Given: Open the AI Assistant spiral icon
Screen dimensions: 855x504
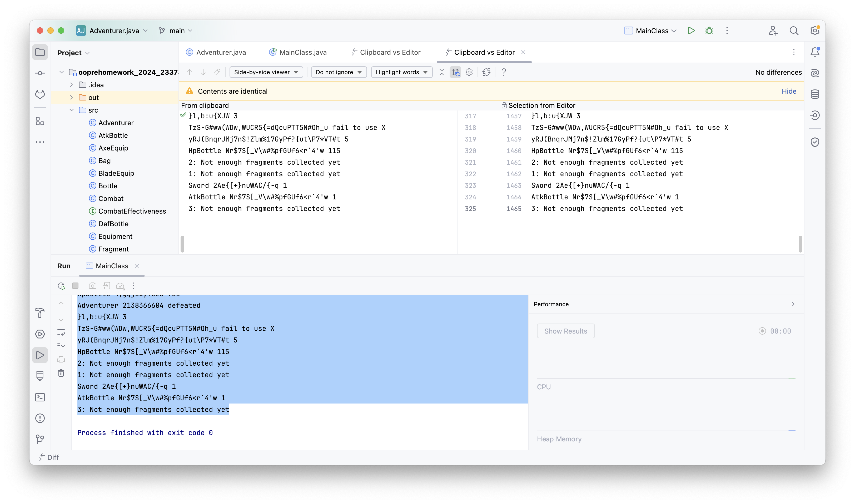Looking at the screenshot, I should (815, 73).
